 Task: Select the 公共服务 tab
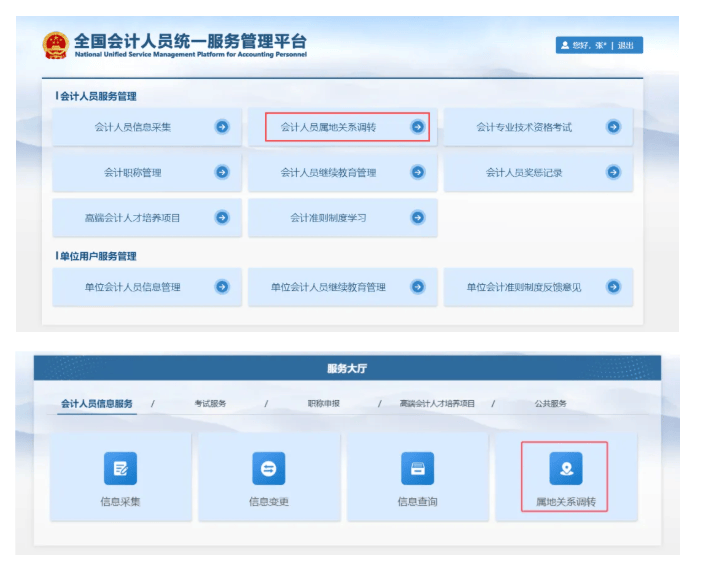tap(550, 404)
